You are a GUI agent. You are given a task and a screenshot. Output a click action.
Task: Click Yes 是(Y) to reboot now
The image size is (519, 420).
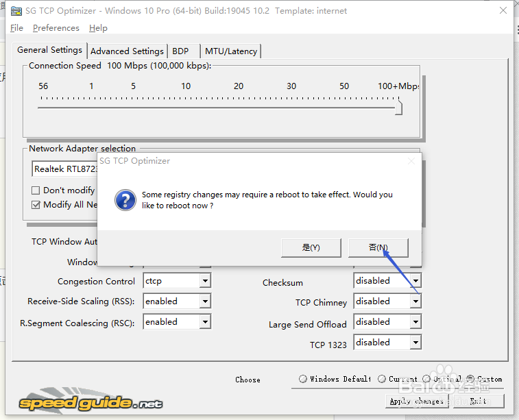pyautogui.click(x=311, y=248)
